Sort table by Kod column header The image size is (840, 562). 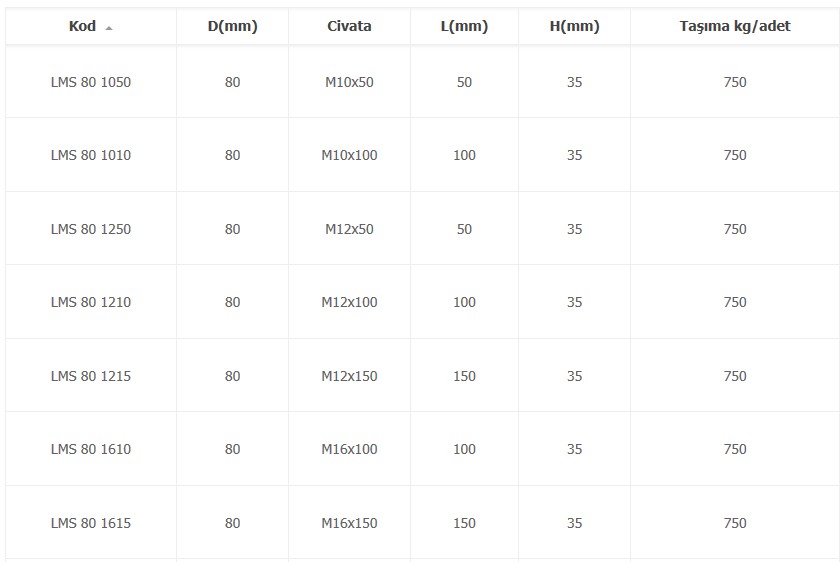pos(91,26)
